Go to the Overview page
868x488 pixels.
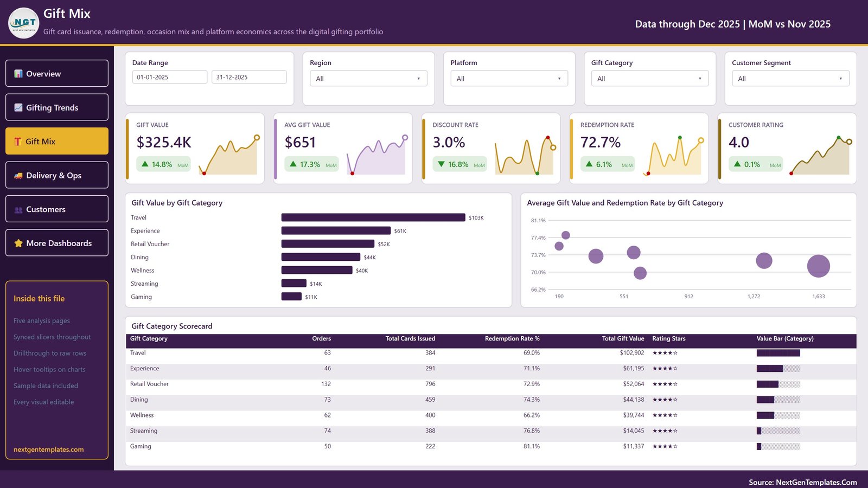pos(57,73)
